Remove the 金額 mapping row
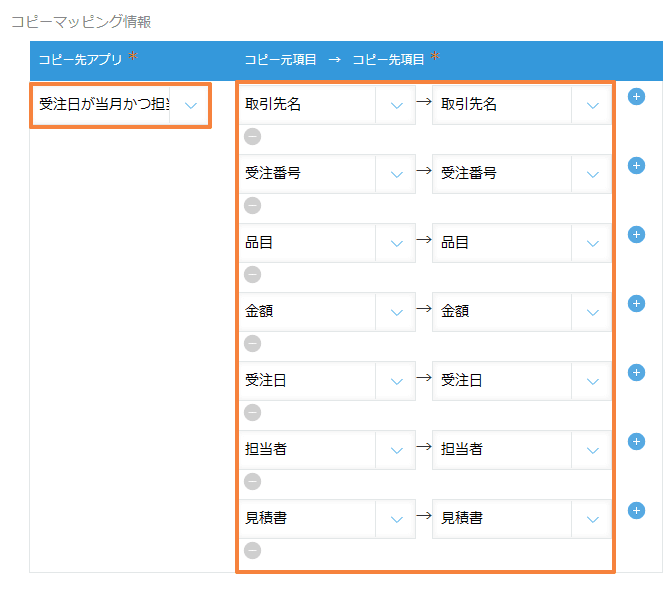 [x=252, y=343]
